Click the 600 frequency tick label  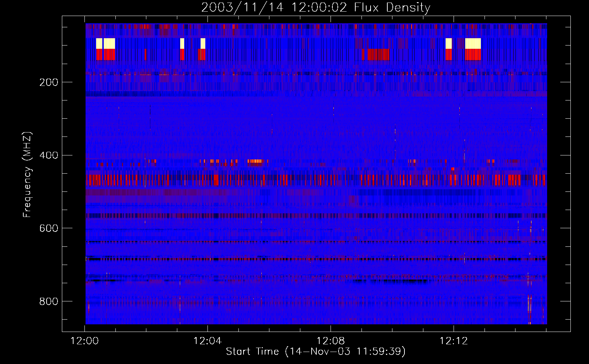[x=49, y=228]
